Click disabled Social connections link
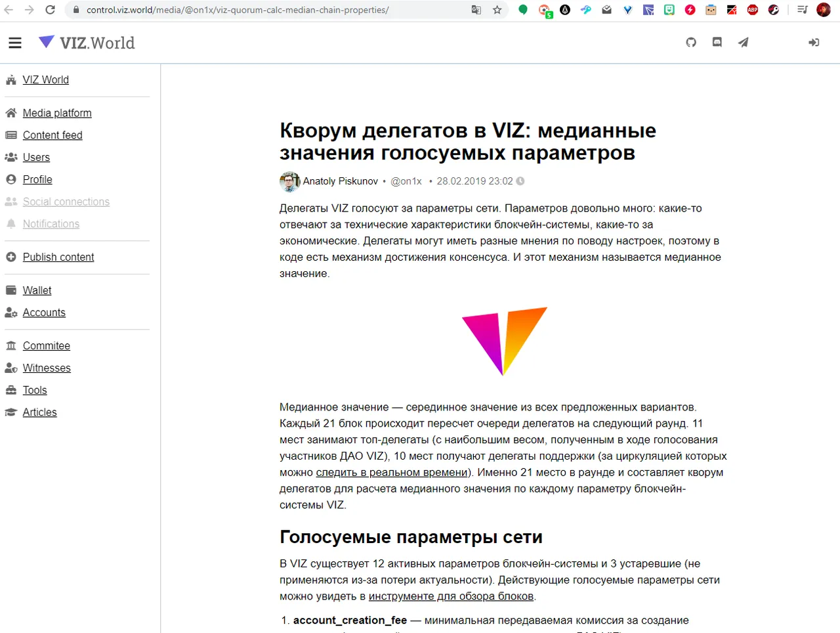This screenshot has width=840, height=633. coord(66,202)
